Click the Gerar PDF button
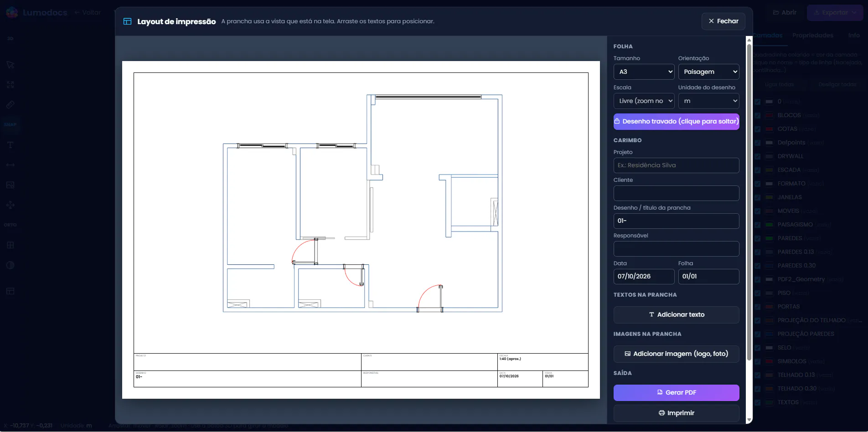 coord(676,392)
